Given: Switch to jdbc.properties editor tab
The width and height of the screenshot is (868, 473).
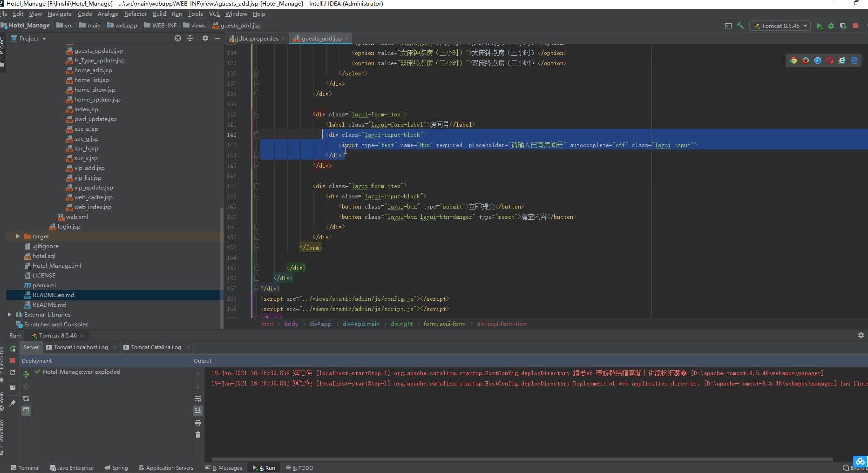Looking at the screenshot, I should pyautogui.click(x=257, y=38).
